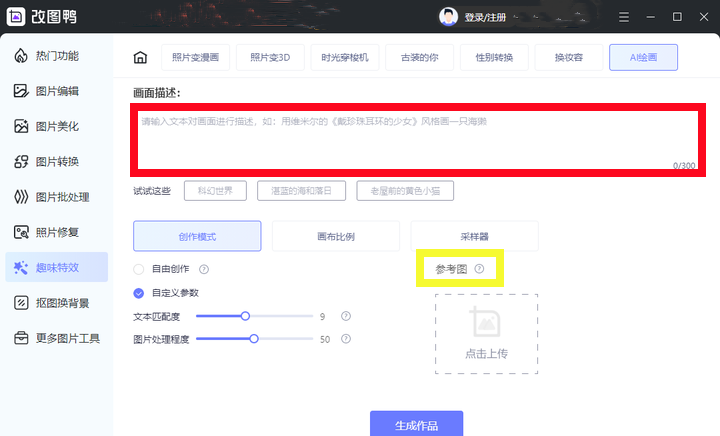The width and height of the screenshot is (720, 436).
Task: Select the 画布比例 settings tab
Action: pyautogui.click(x=336, y=236)
